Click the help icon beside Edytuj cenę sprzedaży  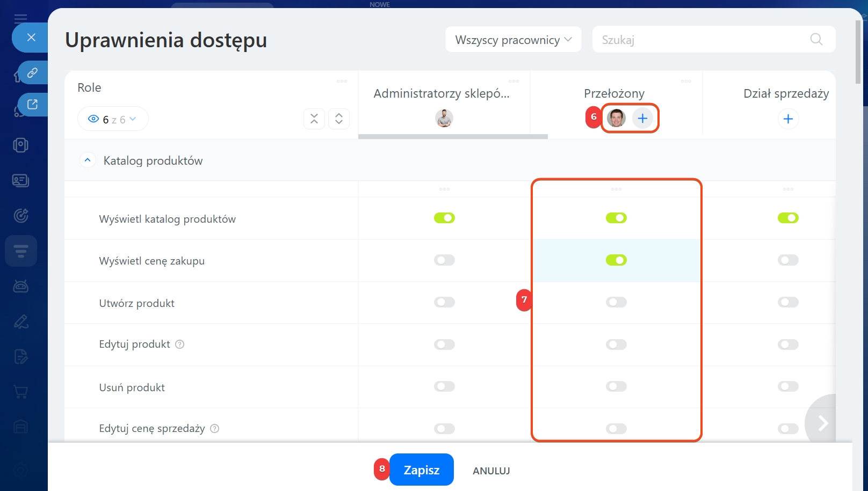[215, 429]
